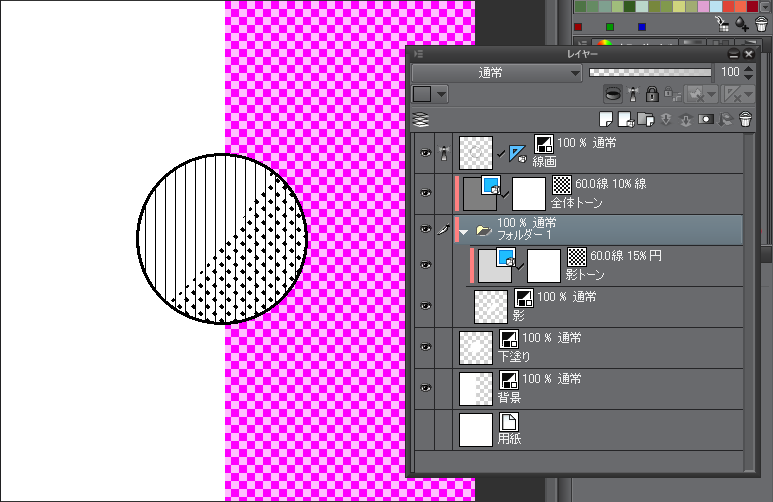The width and height of the screenshot is (773, 502).
Task: Click apply mask to layer icon
Action: [x=725, y=120]
